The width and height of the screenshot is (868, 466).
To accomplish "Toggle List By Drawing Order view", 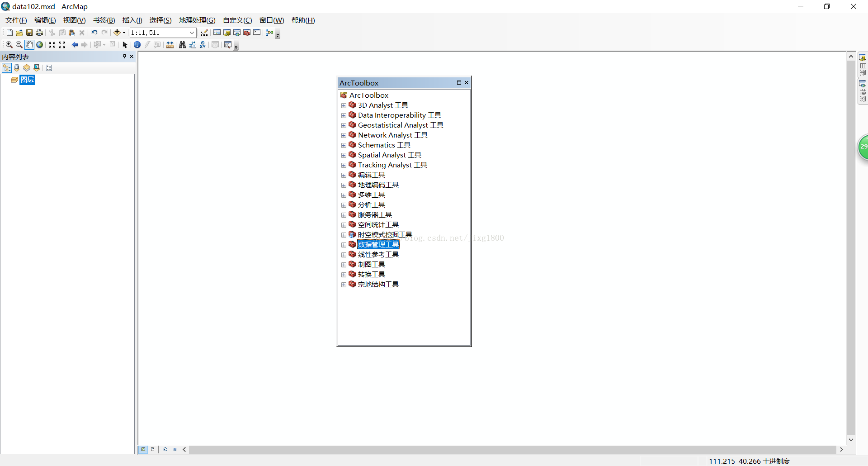I will coord(7,68).
